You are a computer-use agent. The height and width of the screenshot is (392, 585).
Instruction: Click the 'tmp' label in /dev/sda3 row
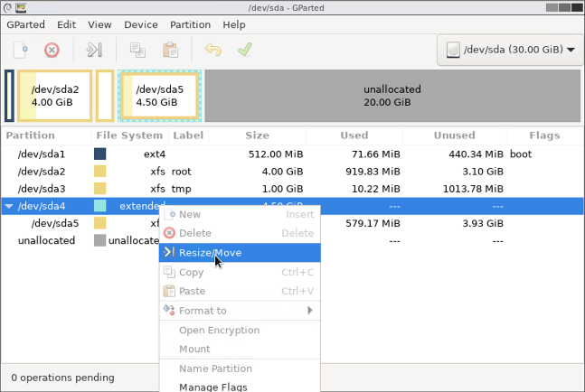click(182, 189)
